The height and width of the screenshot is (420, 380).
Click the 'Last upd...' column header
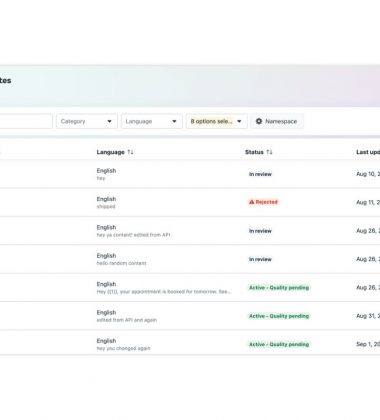[x=368, y=152]
